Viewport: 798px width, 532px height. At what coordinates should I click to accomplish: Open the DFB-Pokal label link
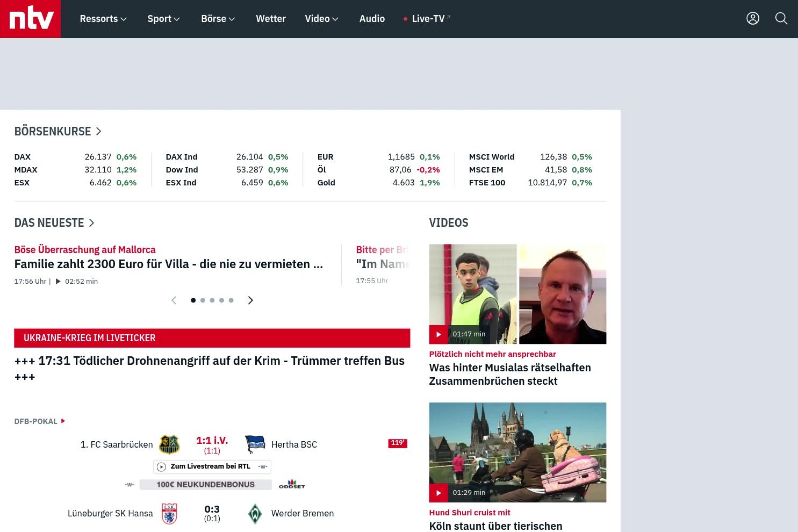(x=35, y=421)
